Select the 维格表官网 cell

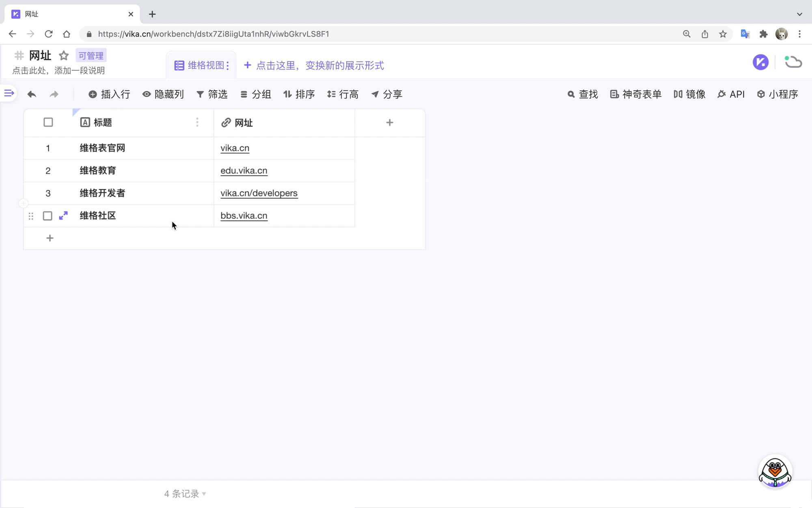pos(143,148)
